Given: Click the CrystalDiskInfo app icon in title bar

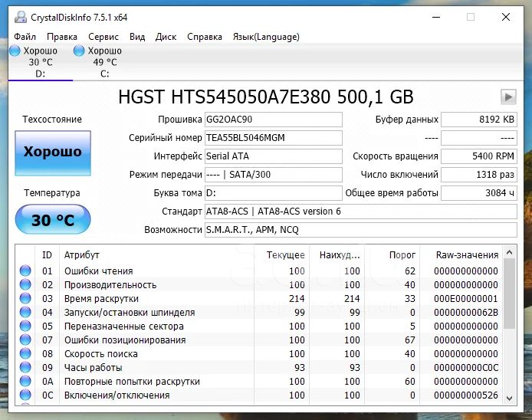Looking at the screenshot, I should pos(21,17).
